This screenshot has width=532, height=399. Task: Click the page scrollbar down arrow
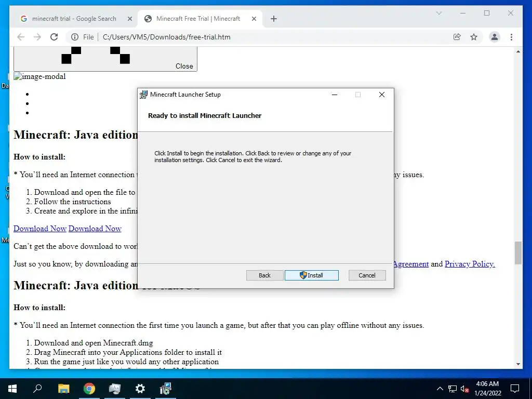(518, 364)
